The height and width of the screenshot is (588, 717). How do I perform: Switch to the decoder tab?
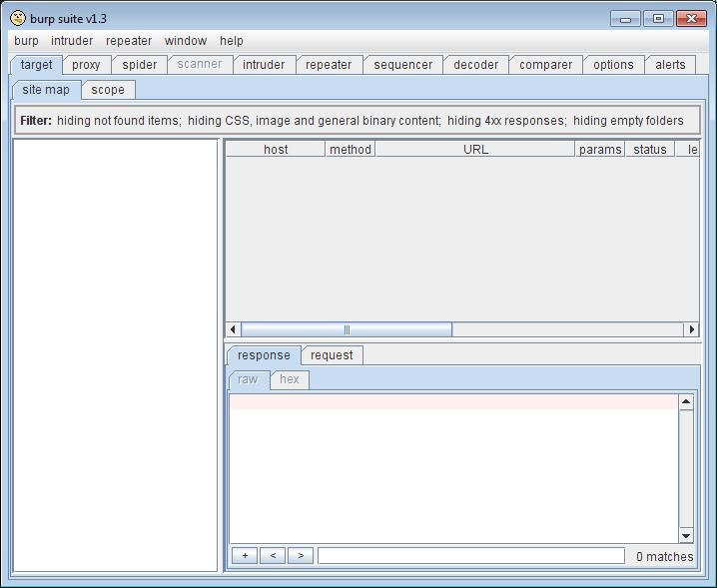coord(475,65)
